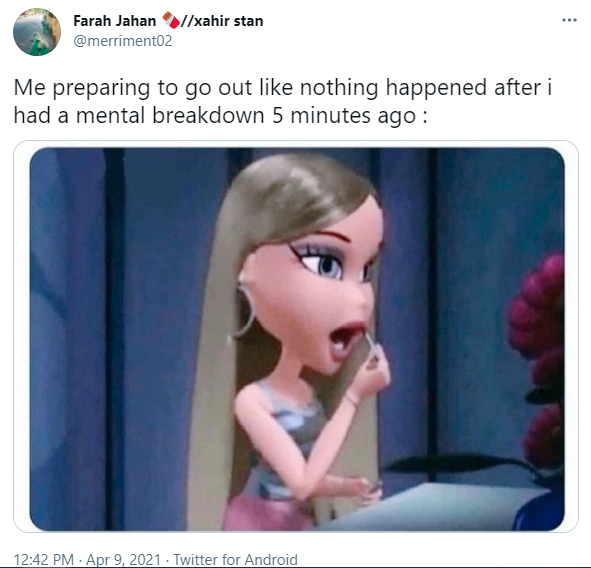Click Farah Jahan's round profile avatar
This screenshot has height=568, width=591.
coord(37,32)
